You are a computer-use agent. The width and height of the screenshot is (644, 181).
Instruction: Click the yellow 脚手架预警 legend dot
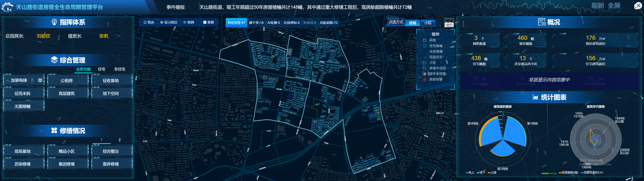tap(424, 74)
